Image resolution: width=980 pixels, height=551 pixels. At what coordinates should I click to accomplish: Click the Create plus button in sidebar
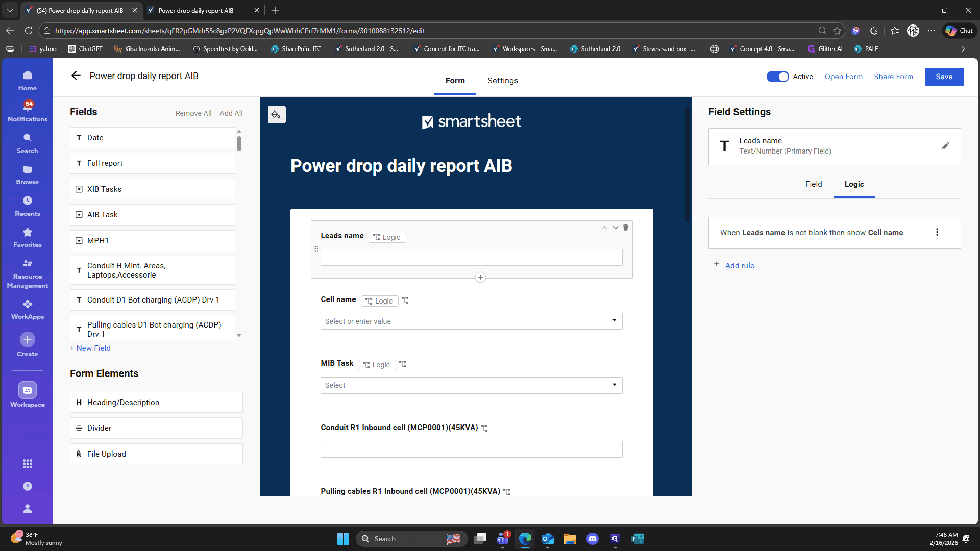(28, 340)
